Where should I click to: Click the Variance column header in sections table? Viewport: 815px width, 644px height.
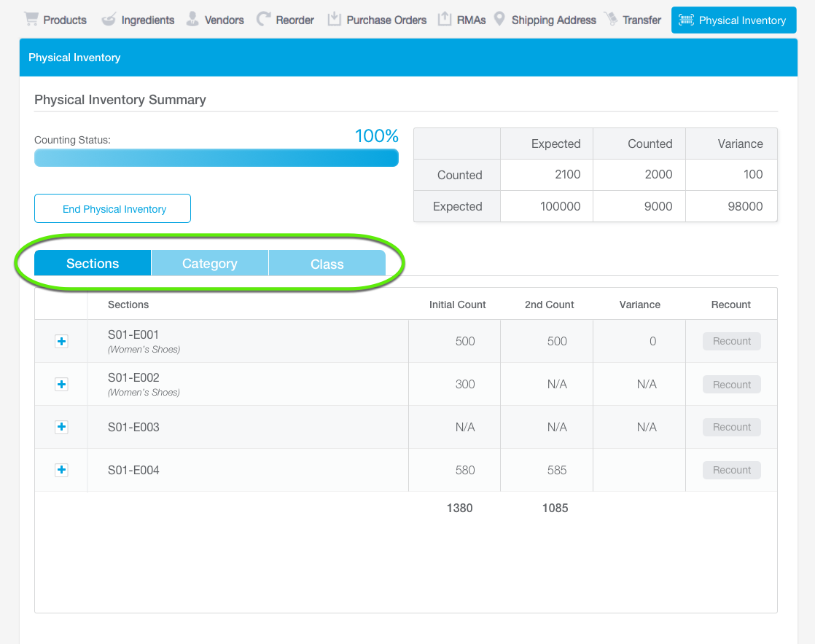[x=640, y=305]
